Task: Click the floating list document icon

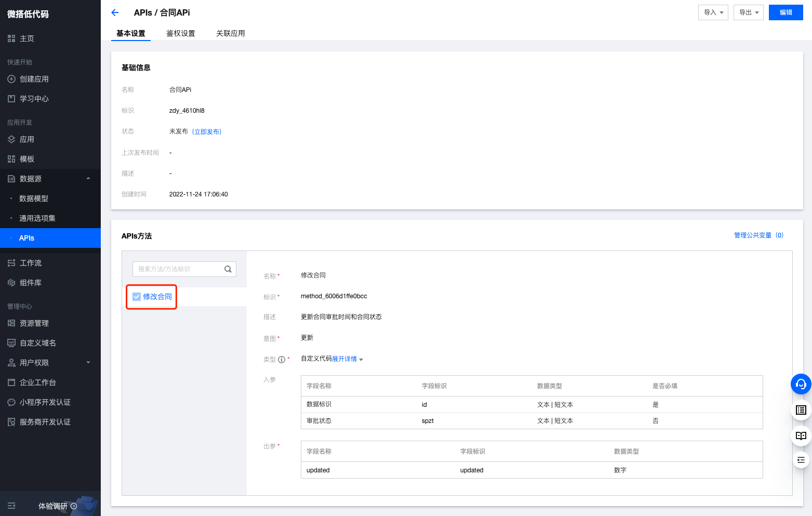Action: pos(801,411)
